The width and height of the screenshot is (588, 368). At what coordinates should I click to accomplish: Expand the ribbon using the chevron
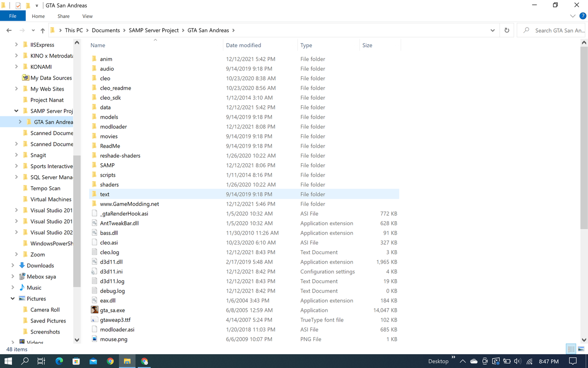point(573,16)
